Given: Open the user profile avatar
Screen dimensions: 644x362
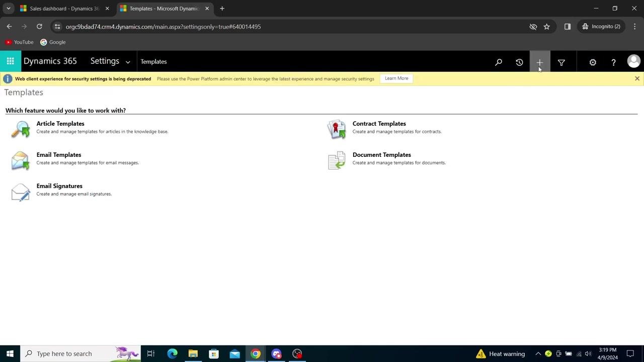Looking at the screenshot, I should tap(633, 61).
